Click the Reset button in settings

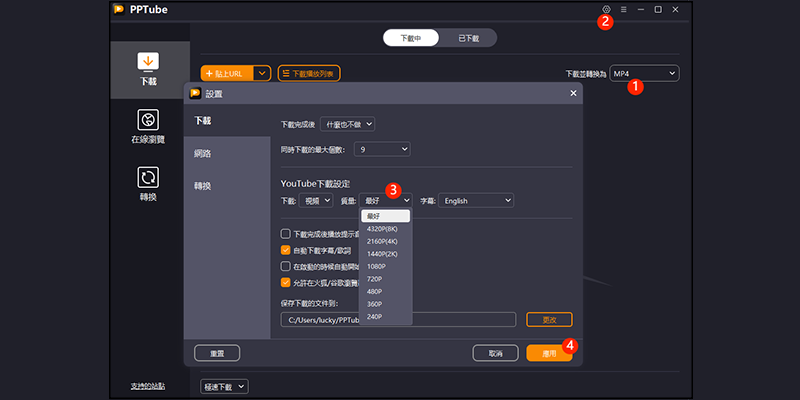pos(217,353)
